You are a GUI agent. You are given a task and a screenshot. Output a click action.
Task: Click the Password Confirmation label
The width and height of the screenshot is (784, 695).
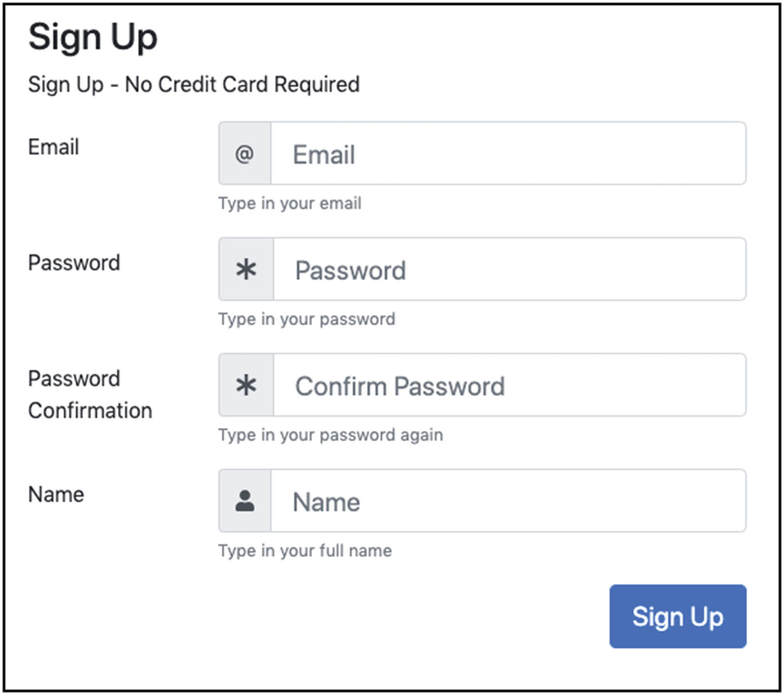pyautogui.click(x=90, y=394)
